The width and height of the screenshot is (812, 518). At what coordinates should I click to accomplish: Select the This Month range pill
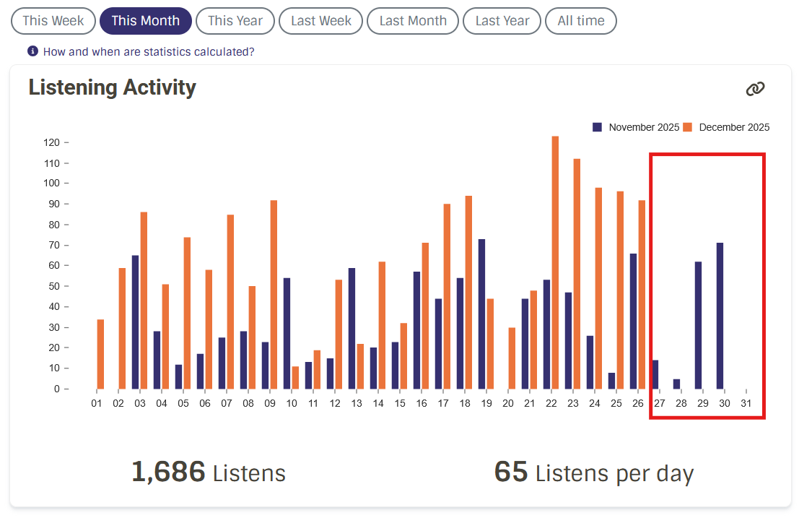point(145,21)
